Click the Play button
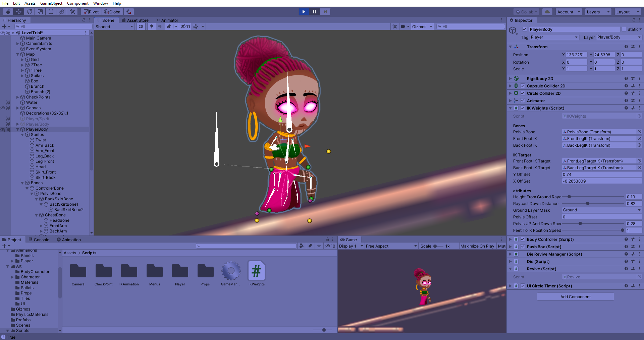 point(304,12)
